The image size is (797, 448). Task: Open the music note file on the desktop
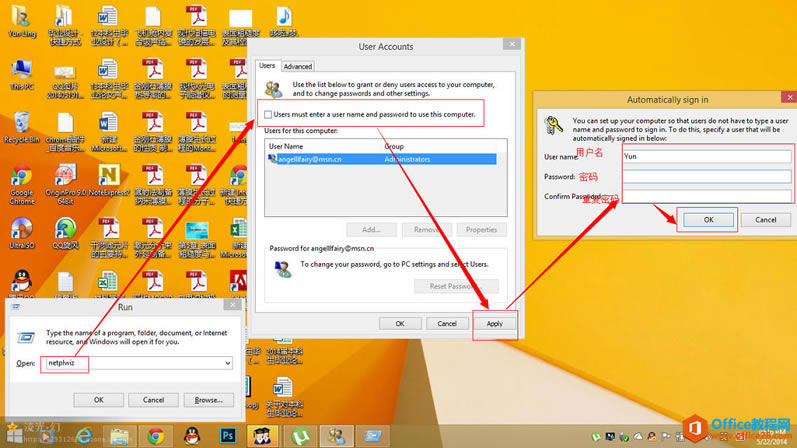284,21
